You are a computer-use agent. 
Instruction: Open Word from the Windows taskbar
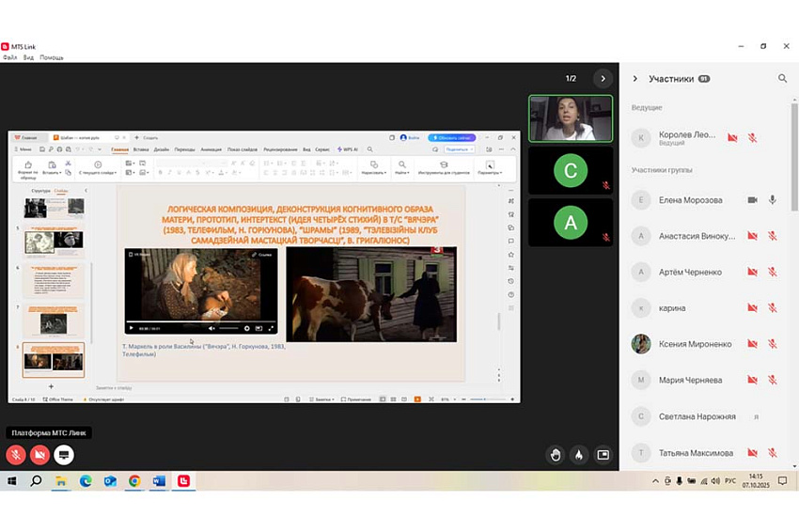coord(159,481)
